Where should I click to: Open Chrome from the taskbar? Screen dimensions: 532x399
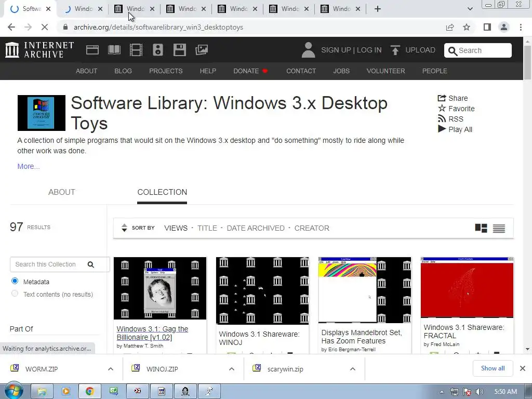click(89, 391)
